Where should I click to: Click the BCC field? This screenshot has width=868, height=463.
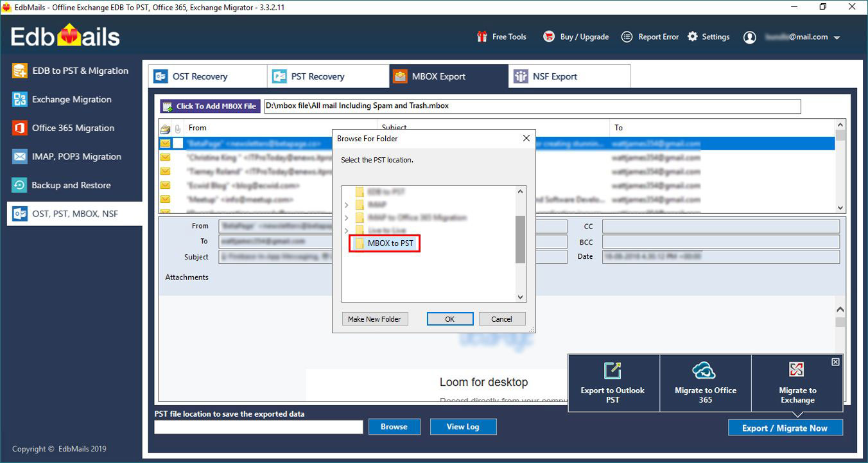[x=721, y=241]
